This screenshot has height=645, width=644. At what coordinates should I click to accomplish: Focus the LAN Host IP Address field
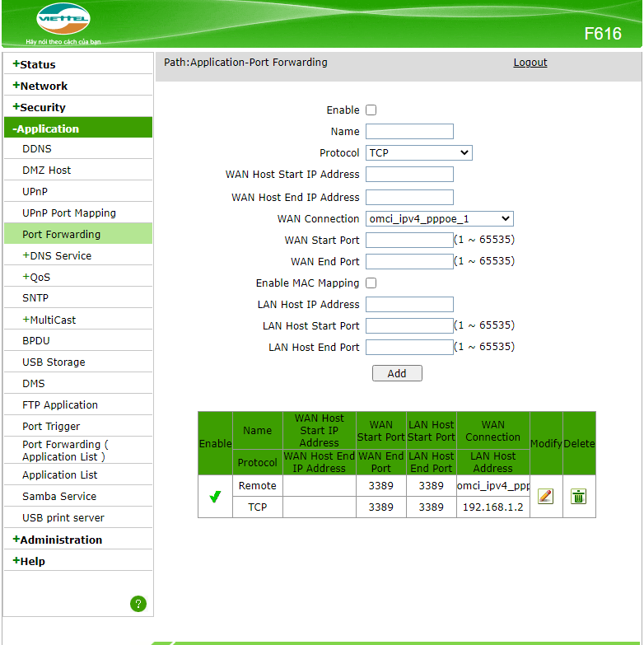[409, 305]
